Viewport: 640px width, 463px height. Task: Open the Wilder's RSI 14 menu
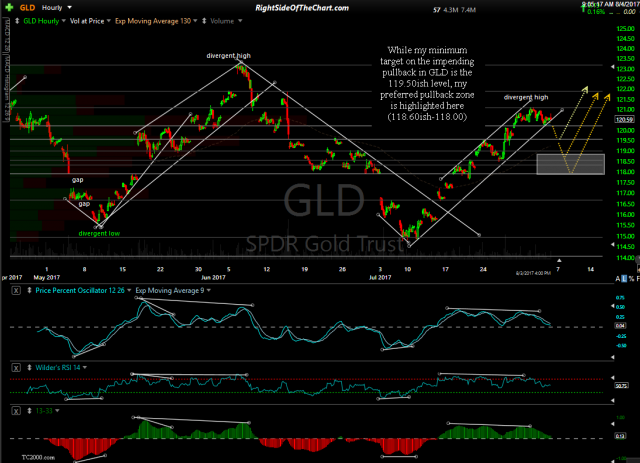click(x=61, y=367)
